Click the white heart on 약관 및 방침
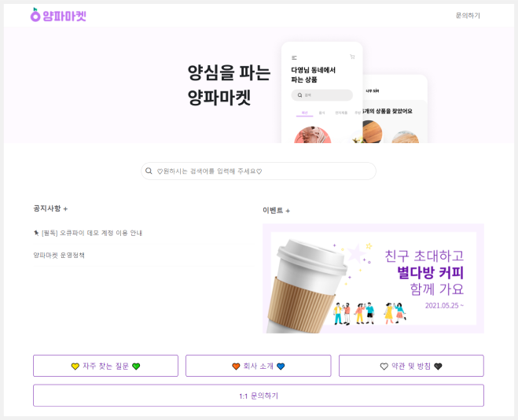 [x=384, y=367]
